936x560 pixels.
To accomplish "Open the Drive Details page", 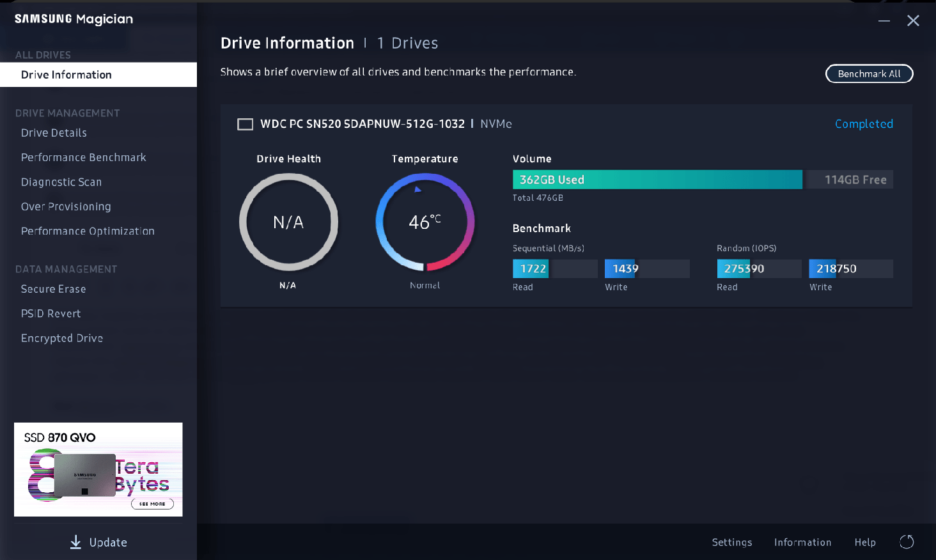I will [54, 133].
